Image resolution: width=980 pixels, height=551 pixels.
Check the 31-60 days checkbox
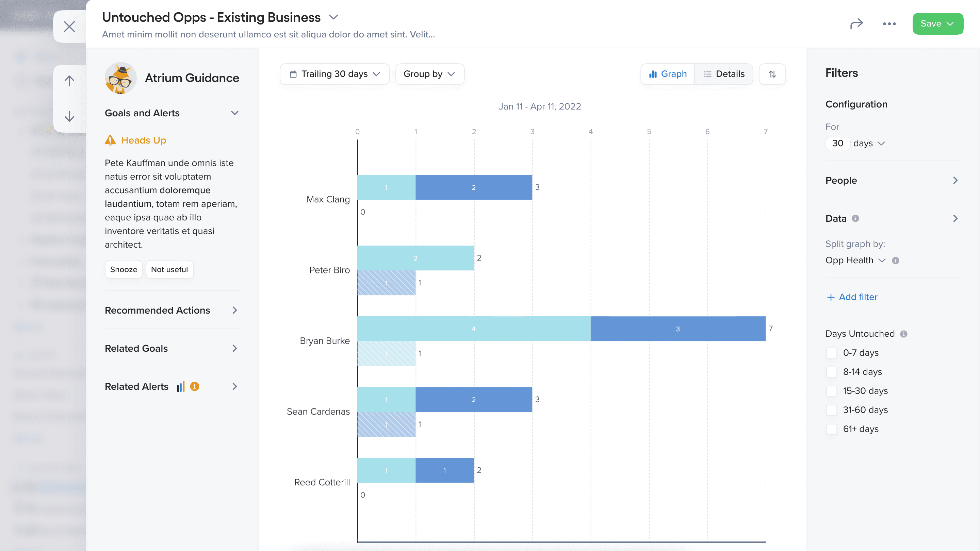click(832, 410)
